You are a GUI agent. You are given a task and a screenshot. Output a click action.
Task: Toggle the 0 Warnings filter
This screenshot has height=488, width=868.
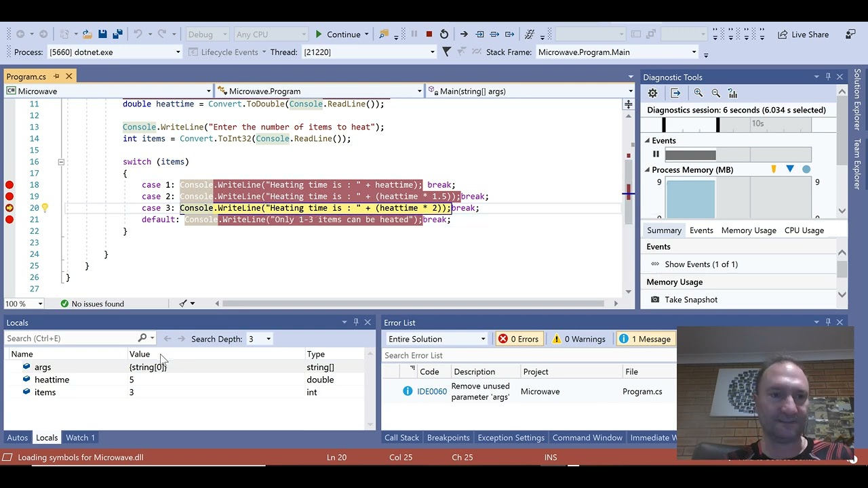tap(578, 339)
